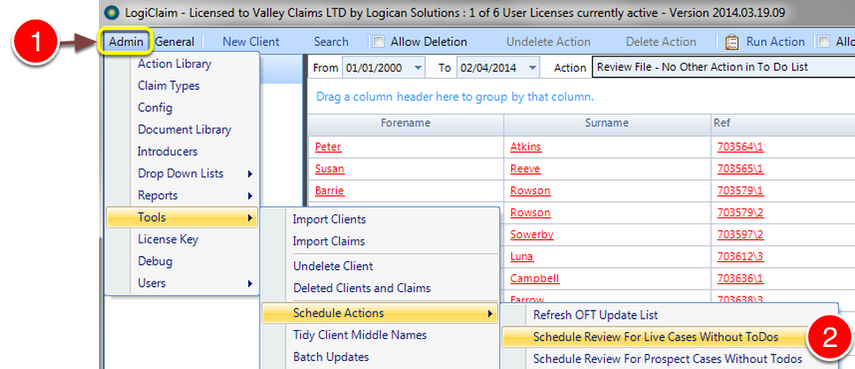Expand the Tools submenu
Image resolution: width=855 pixels, height=369 pixels.
(x=183, y=217)
